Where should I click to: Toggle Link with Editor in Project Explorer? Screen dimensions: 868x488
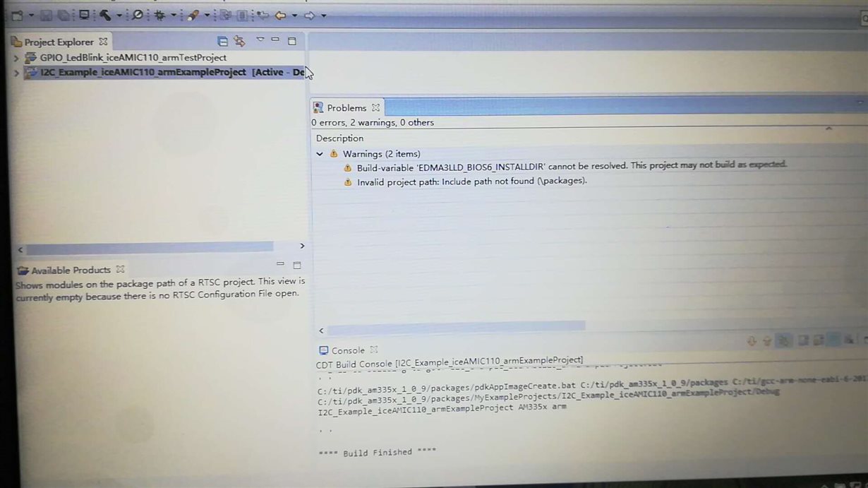click(240, 41)
